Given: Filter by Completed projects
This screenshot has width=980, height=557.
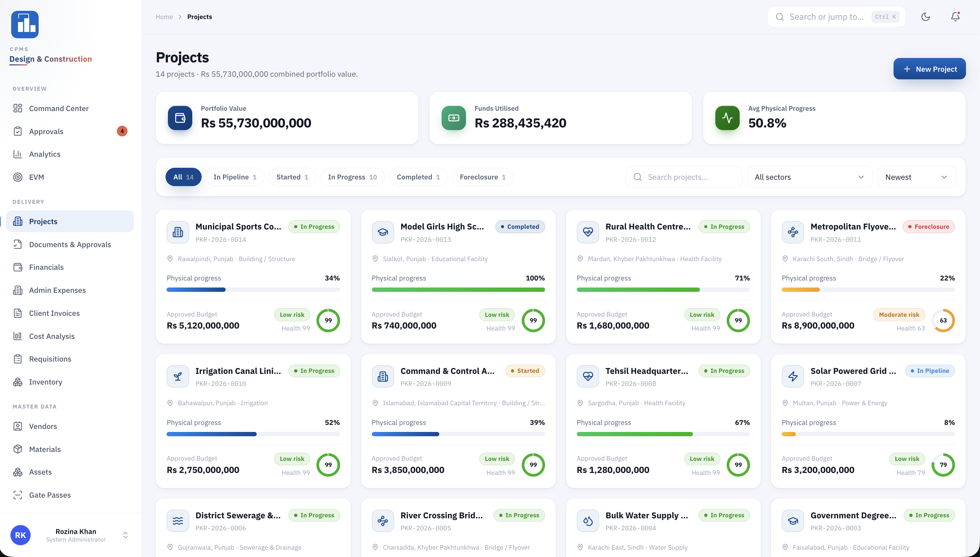Looking at the screenshot, I should [419, 177].
